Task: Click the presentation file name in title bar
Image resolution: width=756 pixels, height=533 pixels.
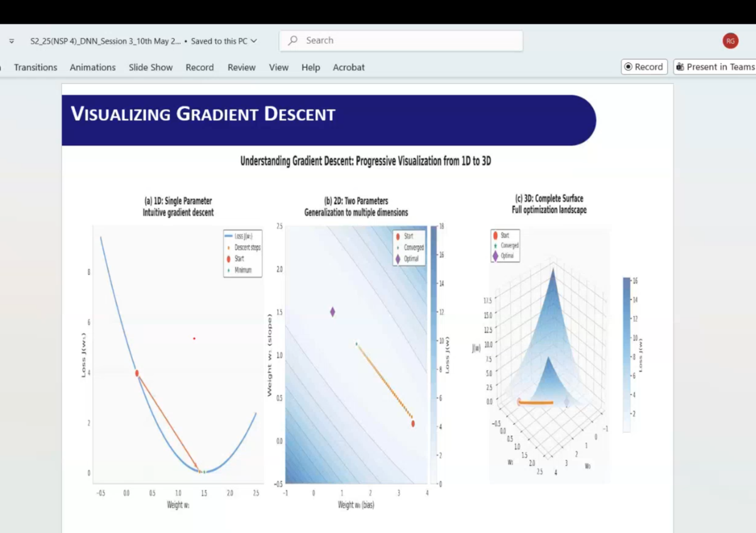Action: (105, 41)
